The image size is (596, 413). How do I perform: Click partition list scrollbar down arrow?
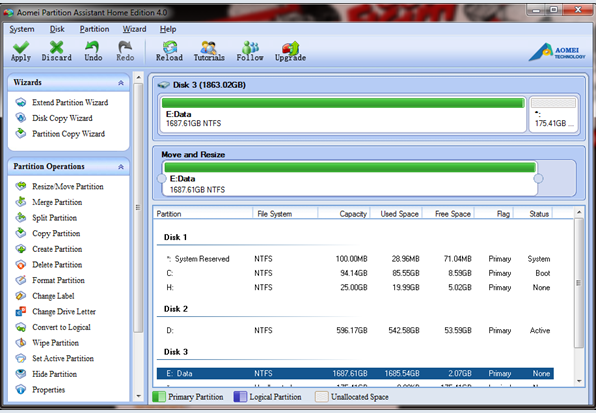point(579,381)
